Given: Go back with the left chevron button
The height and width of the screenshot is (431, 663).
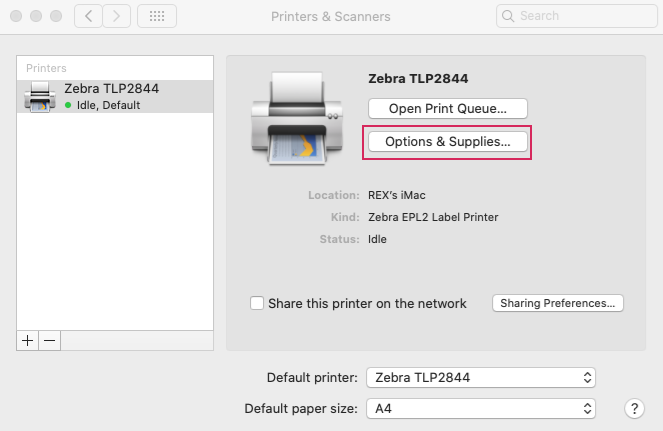Looking at the screenshot, I should 88,16.
